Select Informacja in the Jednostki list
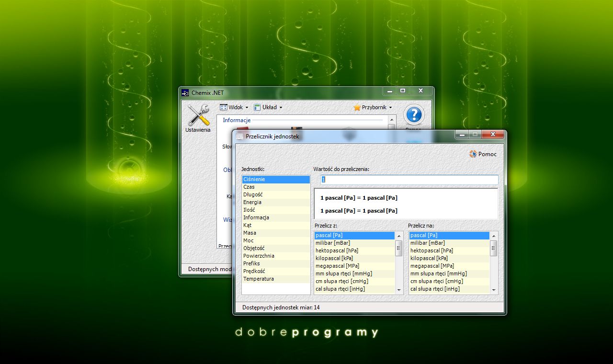613x364 pixels. pyautogui.click(x=276, y=217)
